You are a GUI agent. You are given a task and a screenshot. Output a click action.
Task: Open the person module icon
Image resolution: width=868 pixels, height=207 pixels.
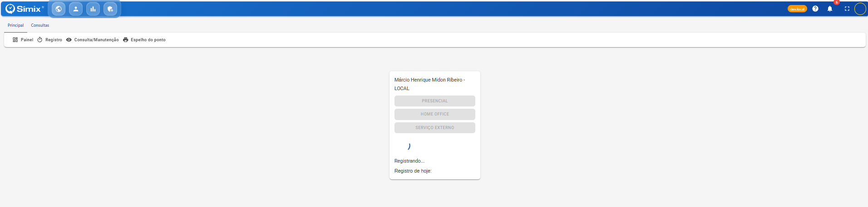click(76, 9)
